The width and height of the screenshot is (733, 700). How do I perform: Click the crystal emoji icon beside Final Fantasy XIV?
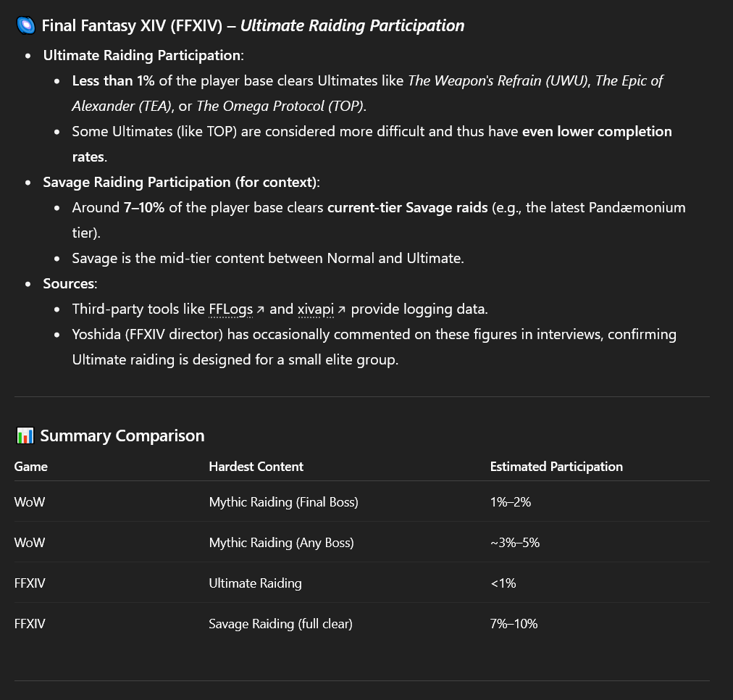[x=25, y=25]
